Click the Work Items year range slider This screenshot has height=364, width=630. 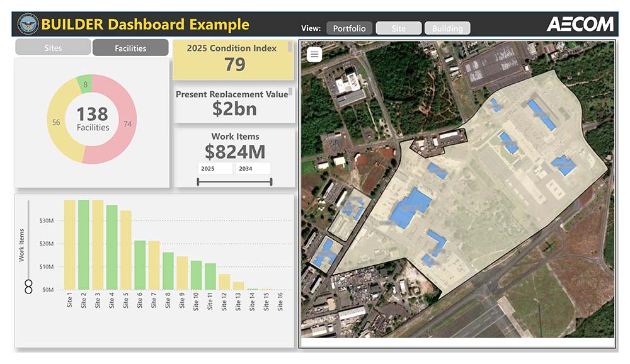tap(234, 182)
